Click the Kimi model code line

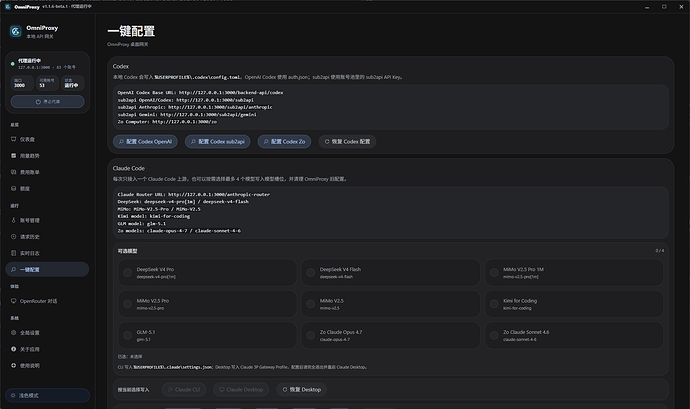point(154,216)
